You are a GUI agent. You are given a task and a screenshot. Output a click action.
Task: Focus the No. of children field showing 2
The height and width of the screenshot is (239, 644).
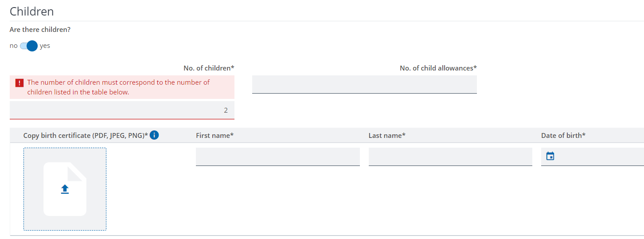point(122,110)
